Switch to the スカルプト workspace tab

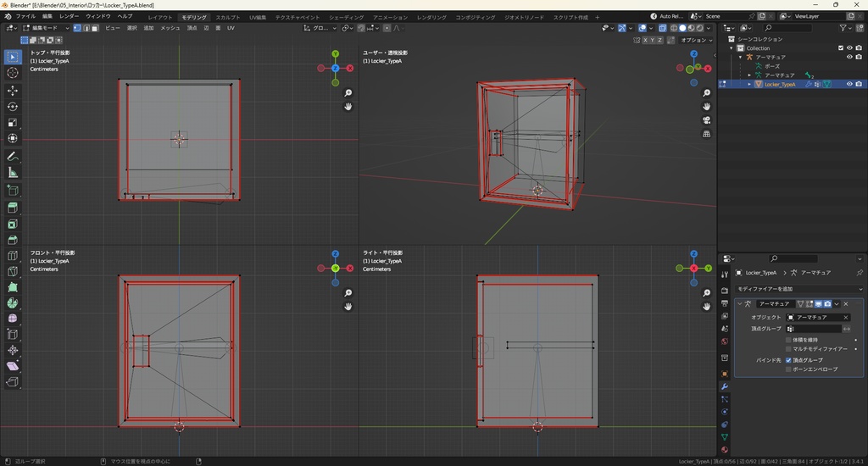tap(227, 17)
